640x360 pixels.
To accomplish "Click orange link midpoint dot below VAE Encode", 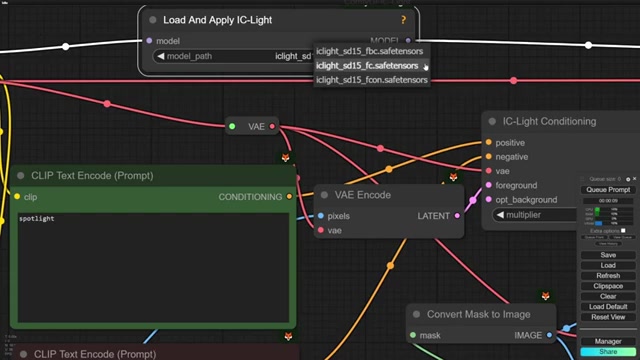I will click(390, 266).
